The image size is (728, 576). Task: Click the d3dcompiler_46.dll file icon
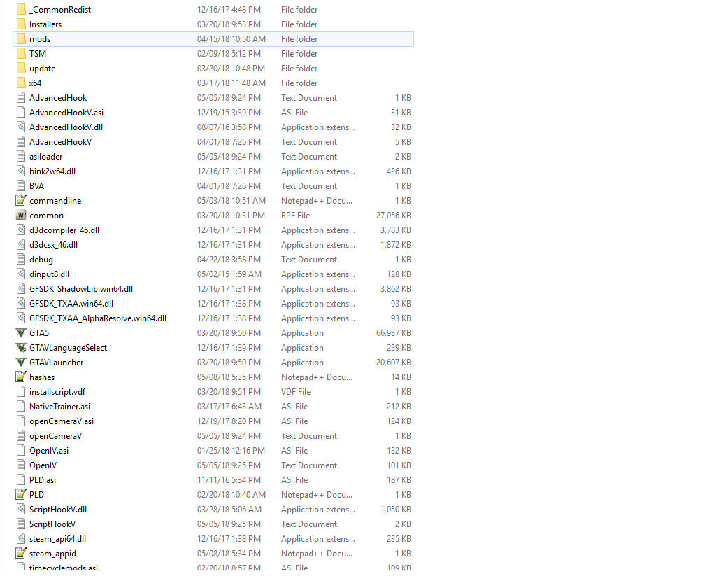(21, 230)
